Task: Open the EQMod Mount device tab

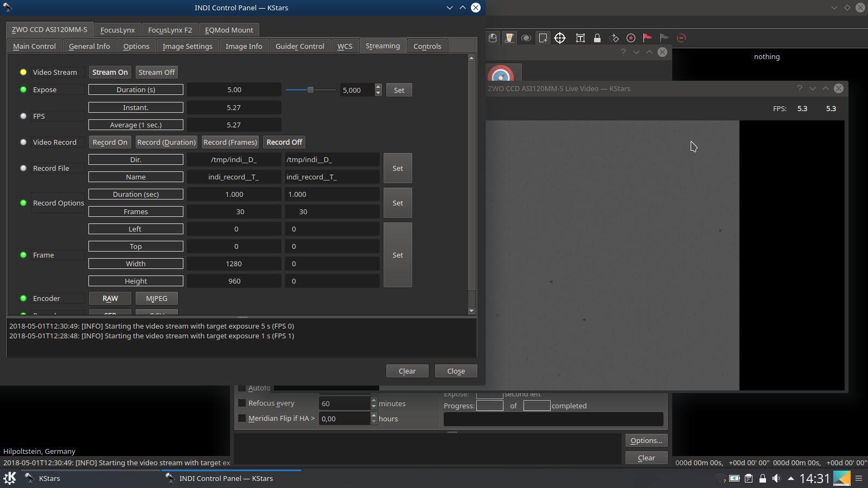Action: (229, 30)
